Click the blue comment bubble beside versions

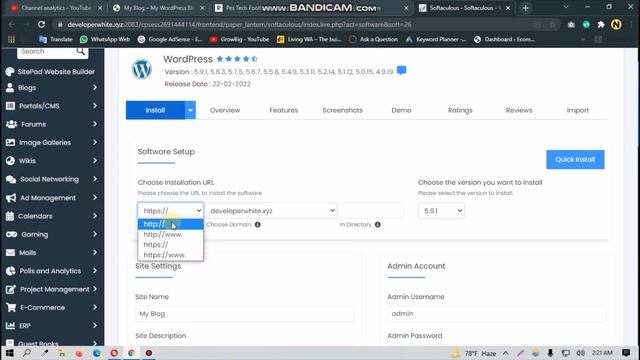point(402,71)
